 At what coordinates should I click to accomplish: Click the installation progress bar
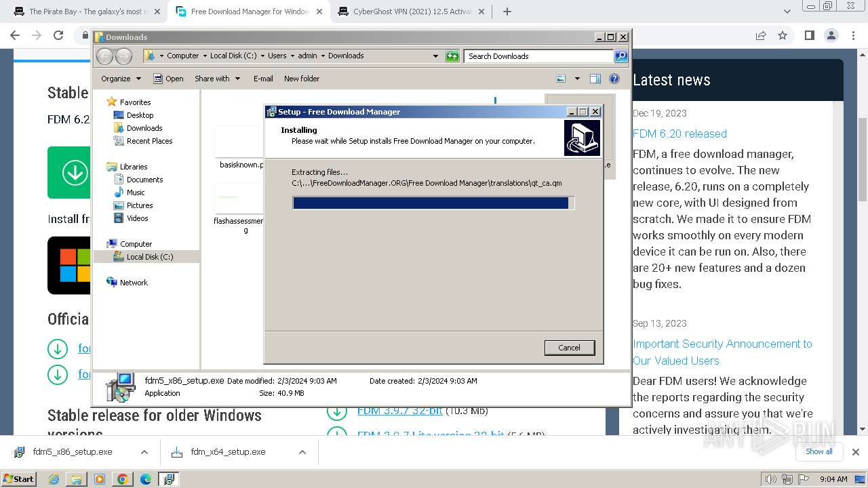433,203
